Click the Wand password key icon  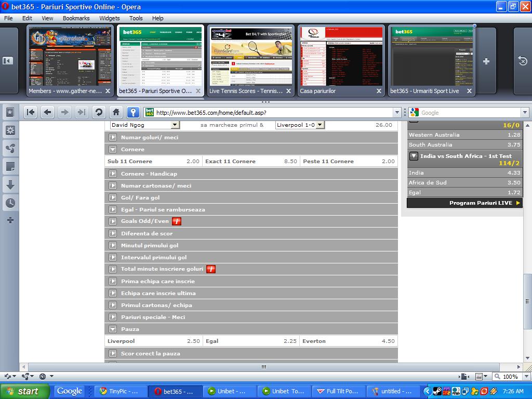[x=133, y=112]
